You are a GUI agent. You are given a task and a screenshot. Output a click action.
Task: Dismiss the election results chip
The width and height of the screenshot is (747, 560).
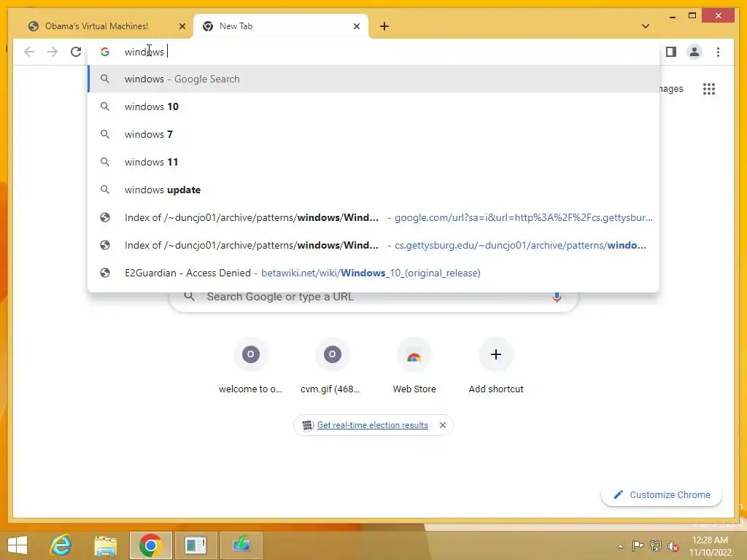coord(443,425)
